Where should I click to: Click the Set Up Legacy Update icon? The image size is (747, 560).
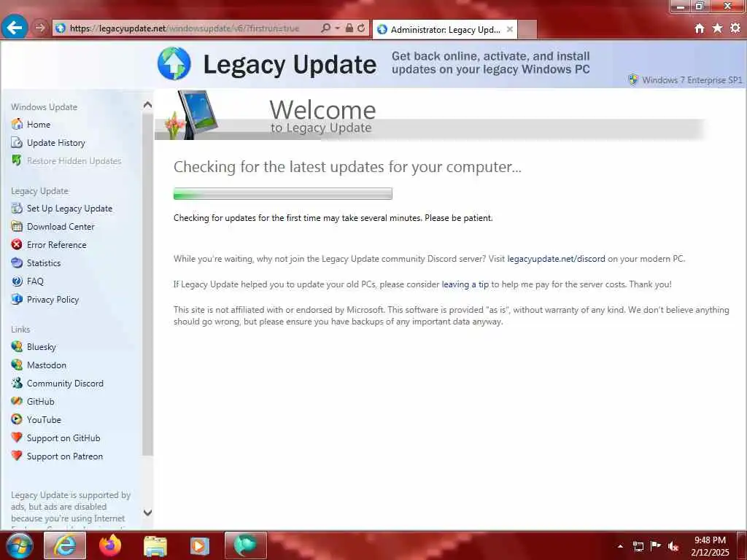[17, 208]
